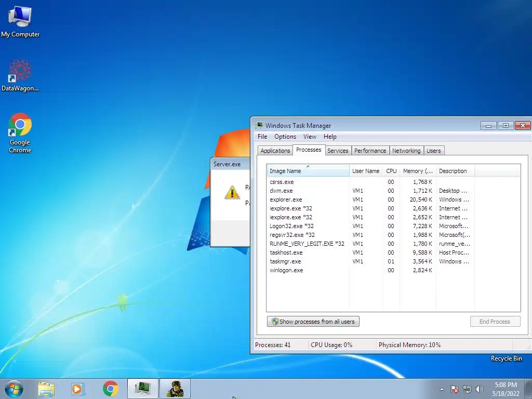
Task: Click the warning icon in the Server.exe dialog
Action: pyautogui.click(x=232, y=192)
